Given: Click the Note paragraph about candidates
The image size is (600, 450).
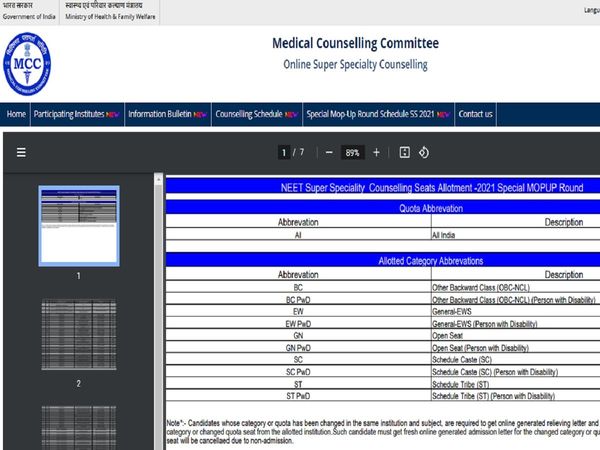Looking at the screenshot, I should click(x=383, y=432).
